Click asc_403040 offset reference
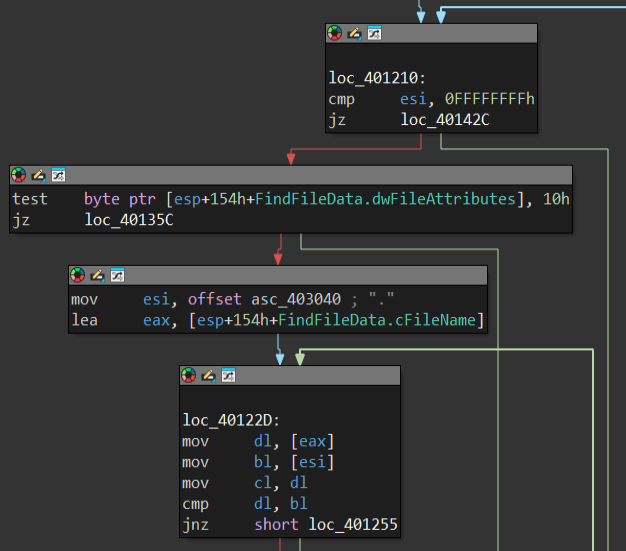The width and height of the screenshot is (626, 551). 296,299
